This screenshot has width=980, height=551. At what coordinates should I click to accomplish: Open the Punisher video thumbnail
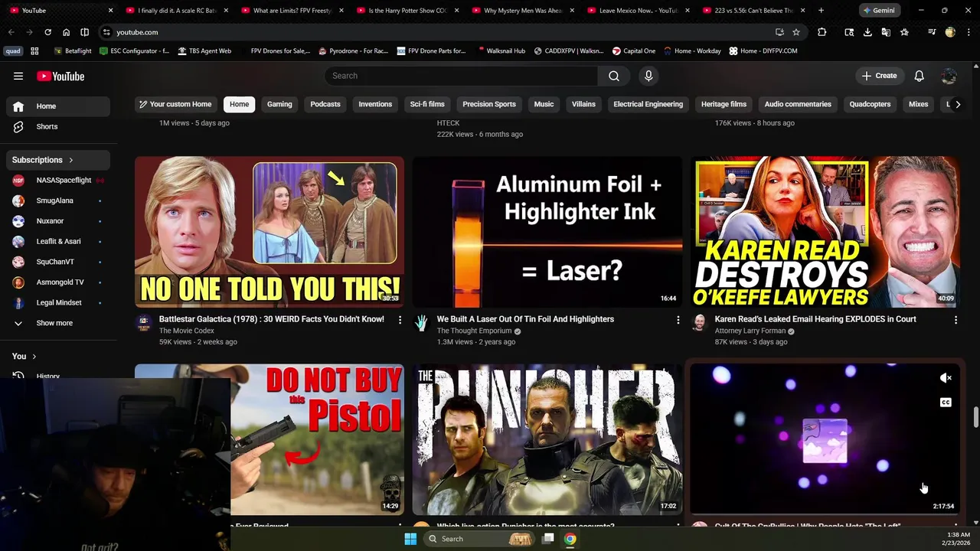547,439
